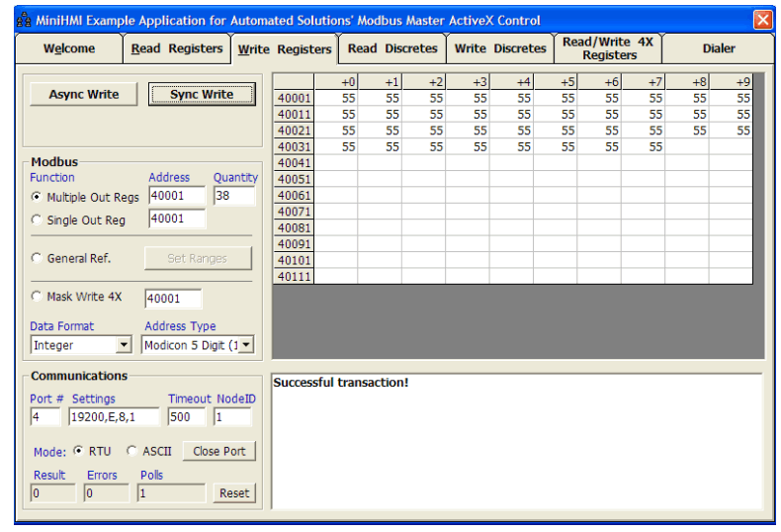Viewport: 781px width, 532px height.
Task: Click the +6 column header
Action: click(x=599, y=82)
